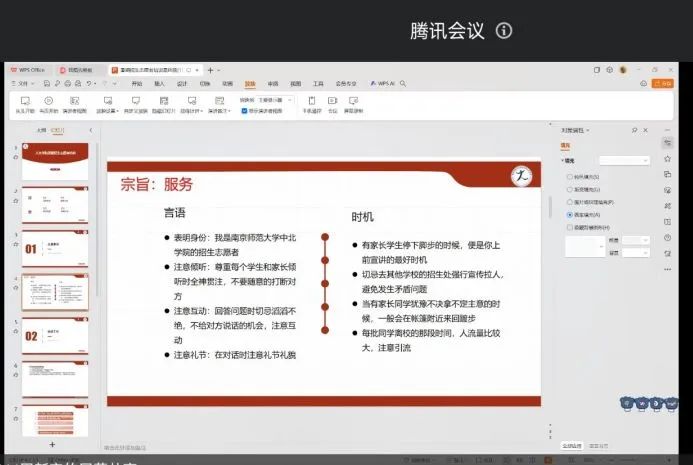Click the star icon in the right sidebar
693x465 pixels.
coord(667,159)
